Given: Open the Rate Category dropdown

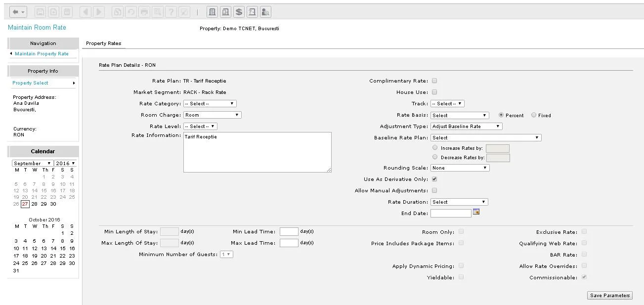Looking at the screenshot, I should [x=210, y=104].
